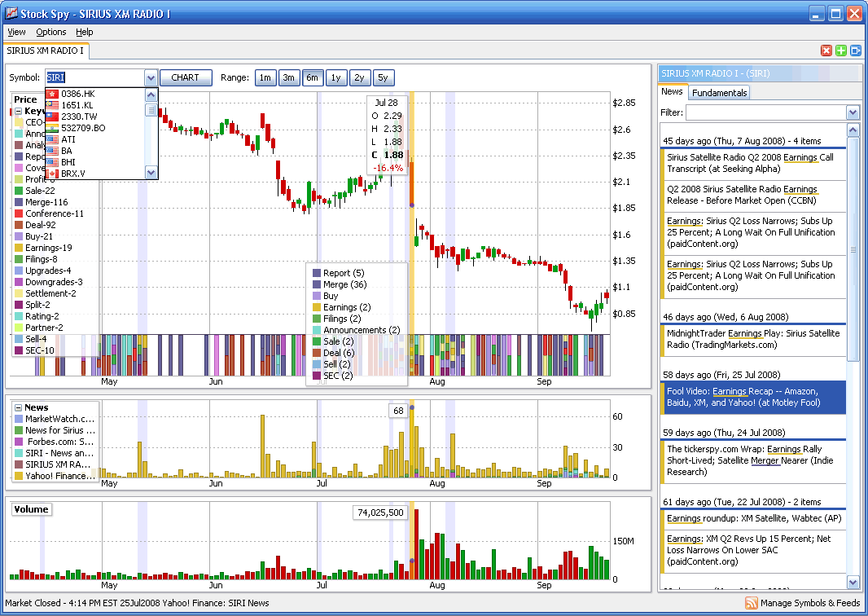This screenshot has width=868, height=616.
Task: Switch to the Fundamentals tab
Action: click(x=719, y=93)
